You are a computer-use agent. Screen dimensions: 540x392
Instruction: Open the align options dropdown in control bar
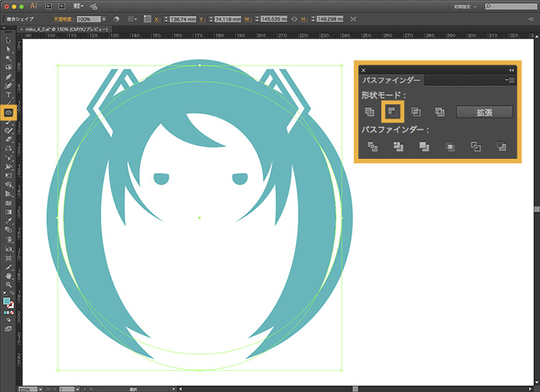(x=133, y=19)
